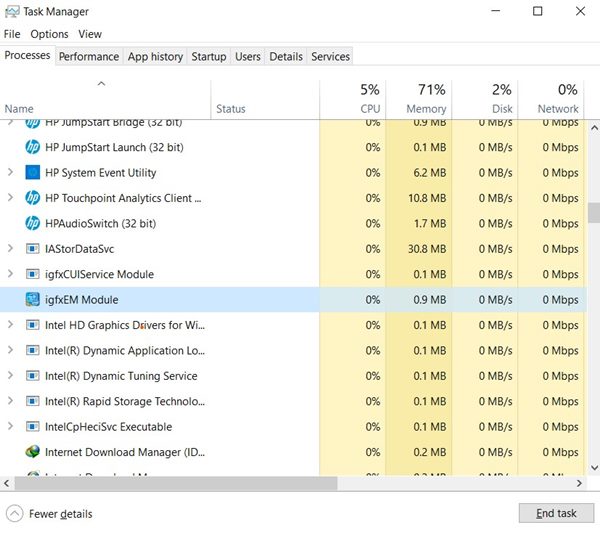Click the Intel(R) Rapid Storage Technology icon
The image size is (600, 535).
(33, 401)
